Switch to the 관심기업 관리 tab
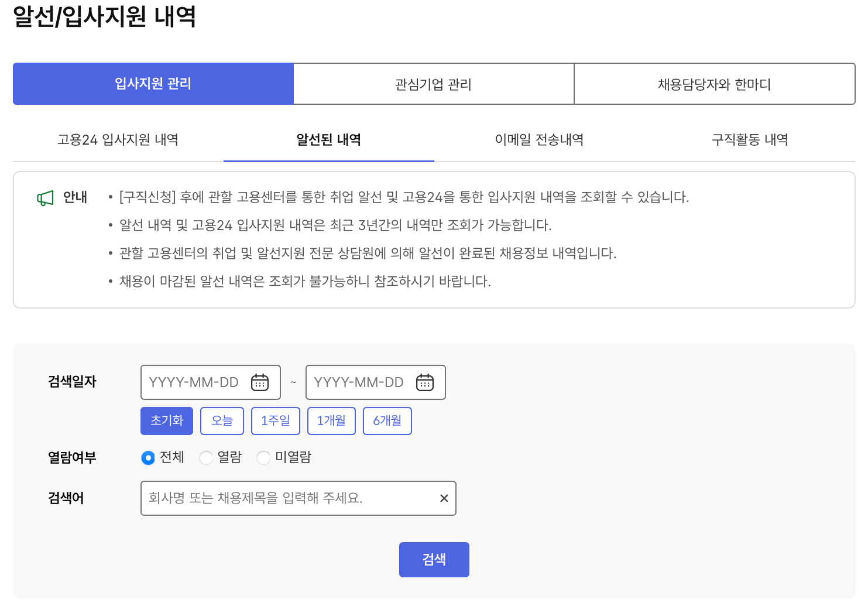The width and height of the screenshot is (868, 606). click(433, 84)
